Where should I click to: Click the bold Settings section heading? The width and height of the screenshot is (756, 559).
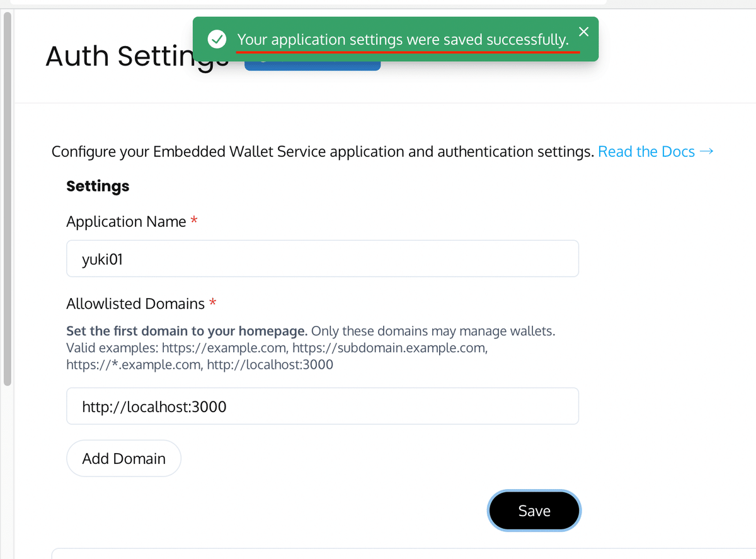[98, 186]
